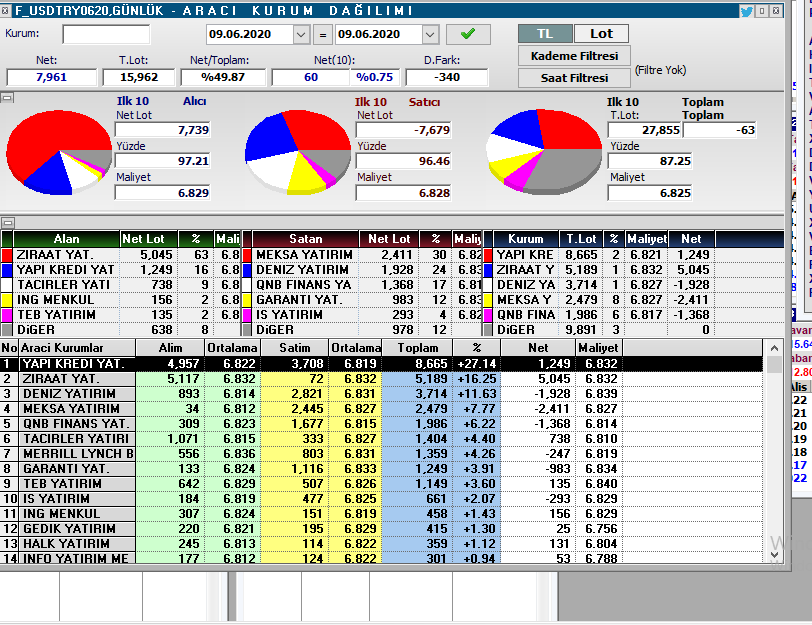
Task: Select the GEDIK YATIRIM row
Action: click(382, 529)
